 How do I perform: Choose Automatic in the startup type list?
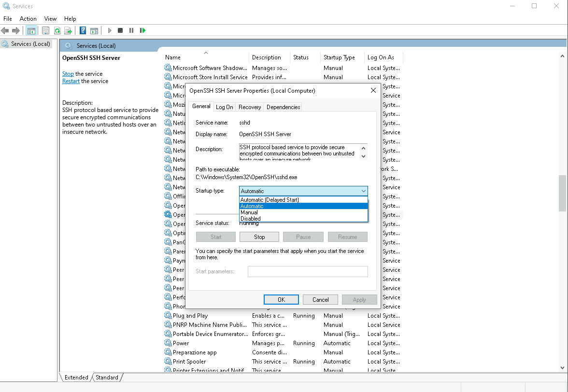pos(303,206)
